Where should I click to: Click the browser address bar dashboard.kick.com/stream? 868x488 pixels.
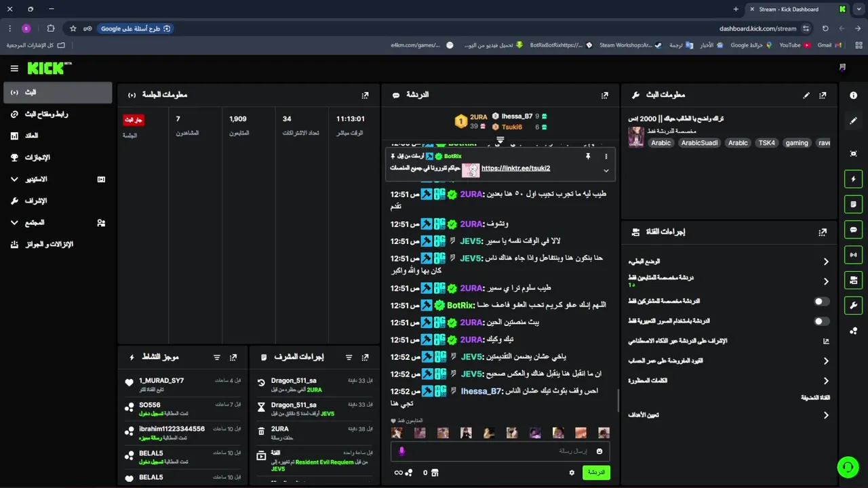tap(757, 28)
